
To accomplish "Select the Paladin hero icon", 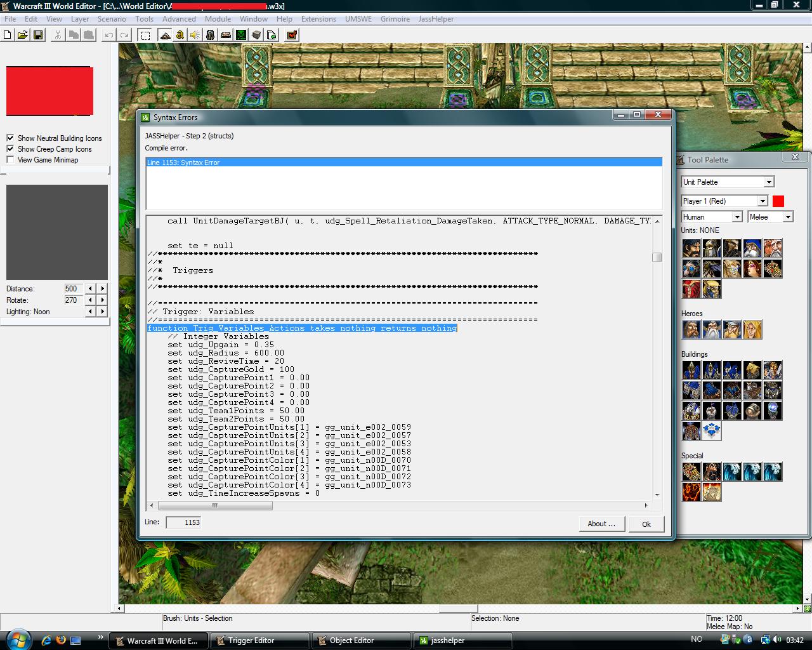I will 691,329.
